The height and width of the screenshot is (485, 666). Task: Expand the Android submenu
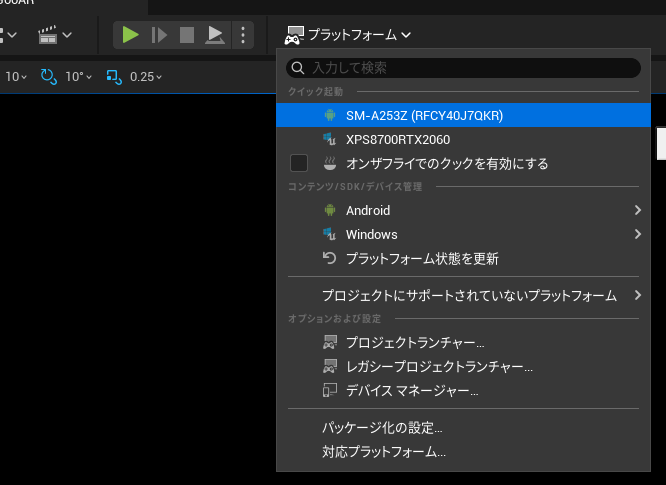tap(368, 211)
